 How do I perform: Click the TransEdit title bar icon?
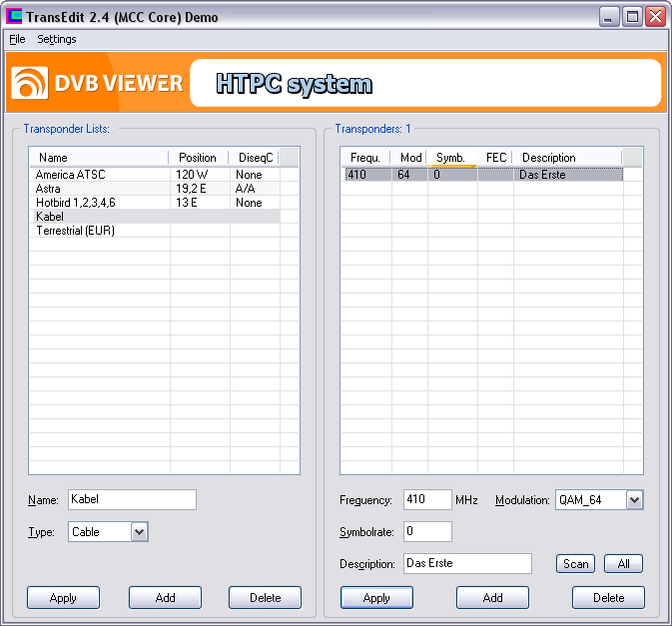(x=14, y=17)
